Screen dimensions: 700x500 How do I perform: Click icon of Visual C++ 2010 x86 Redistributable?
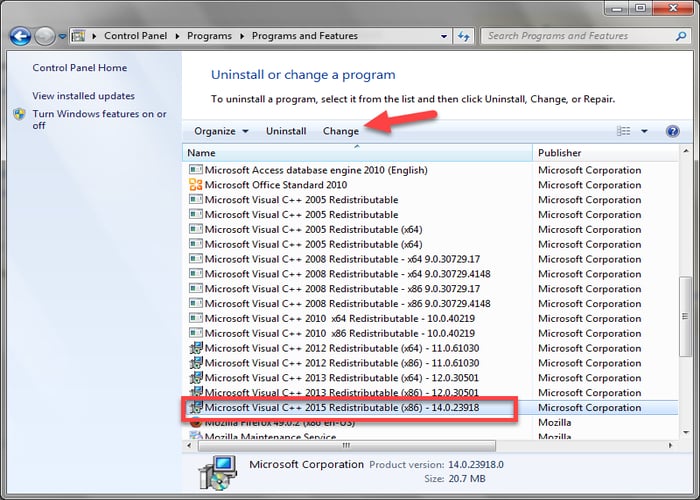(x=196, y=333)
